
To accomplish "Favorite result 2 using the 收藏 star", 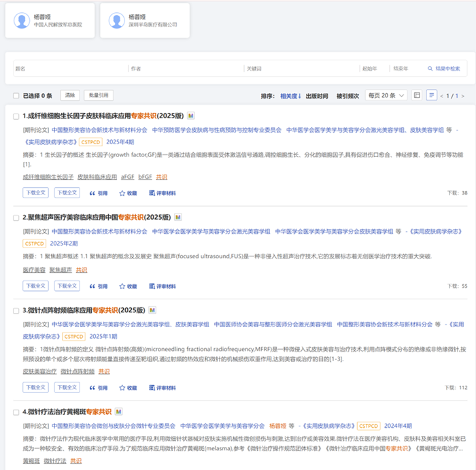I will click(x=128, y=286).
